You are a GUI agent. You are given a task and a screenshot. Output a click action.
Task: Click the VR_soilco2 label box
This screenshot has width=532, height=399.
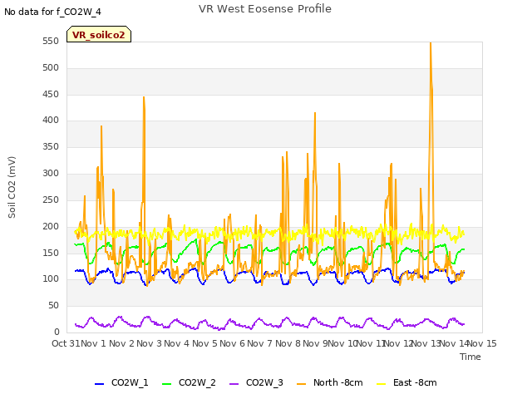pos(99,34)
